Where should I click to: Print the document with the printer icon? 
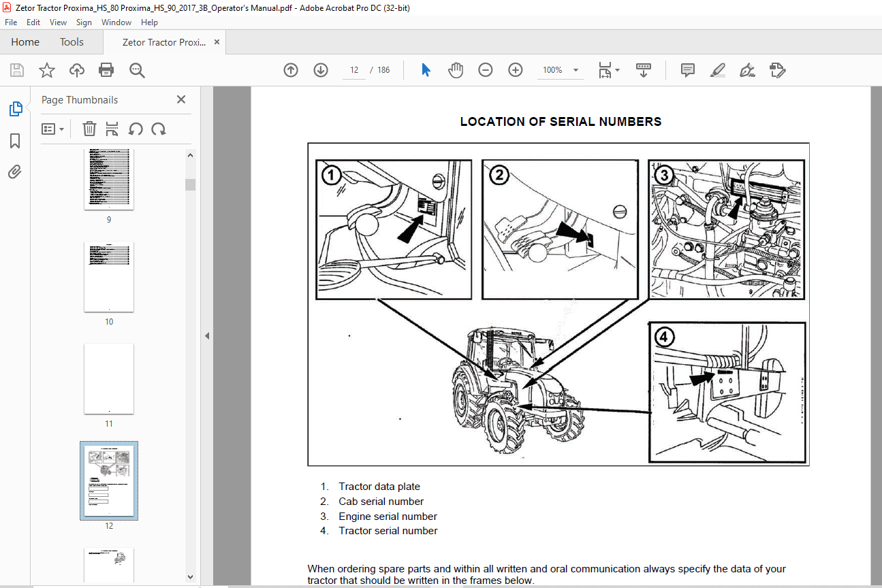tap(106, 70)
